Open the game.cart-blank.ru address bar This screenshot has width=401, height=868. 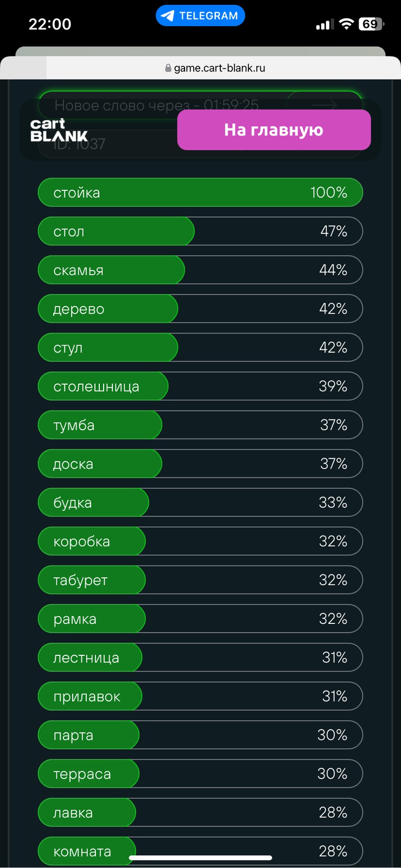(215, 68)
